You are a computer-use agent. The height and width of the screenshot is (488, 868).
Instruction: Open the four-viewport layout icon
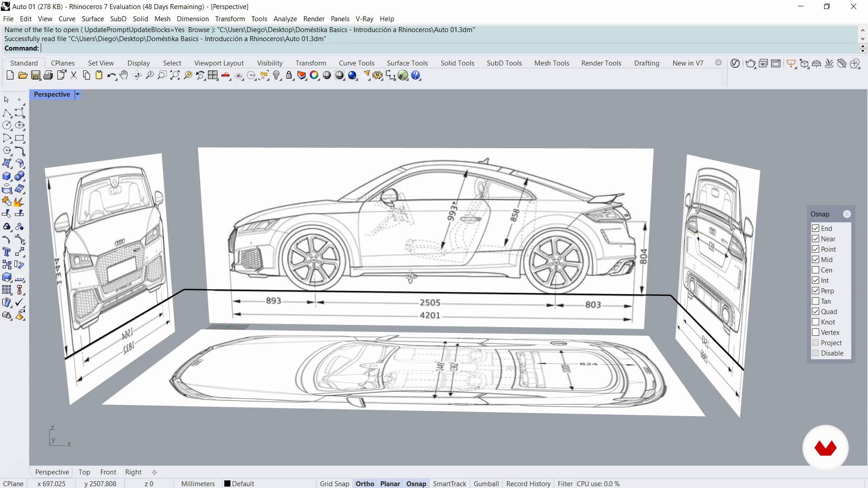(x=213, y=75)
